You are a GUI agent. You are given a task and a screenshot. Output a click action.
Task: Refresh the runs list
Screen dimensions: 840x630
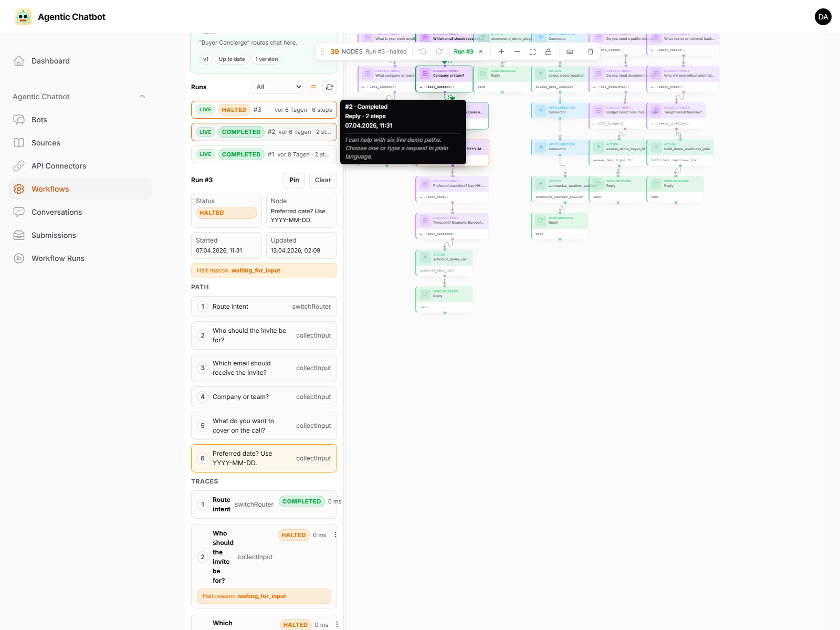(x=330, y=87)
